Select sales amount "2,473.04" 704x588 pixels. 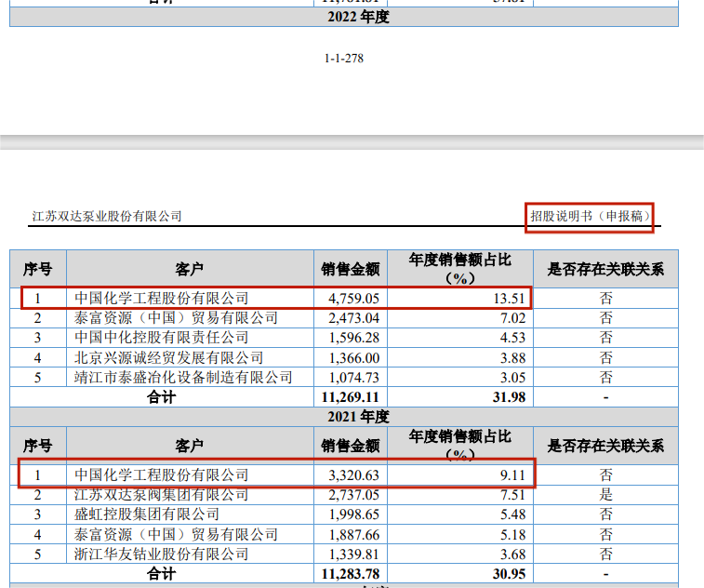click(x=353, y=318)
